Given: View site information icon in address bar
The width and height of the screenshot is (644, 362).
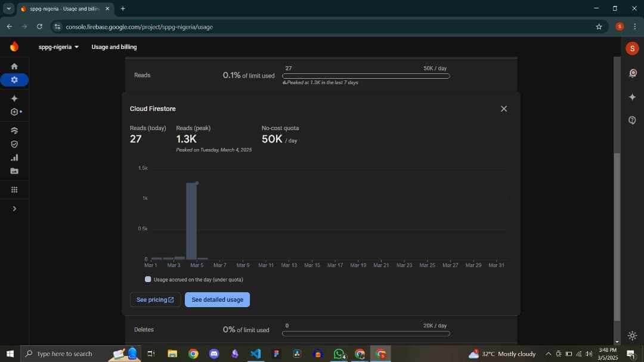Looking at the screenshot, I should coord(57,27).
